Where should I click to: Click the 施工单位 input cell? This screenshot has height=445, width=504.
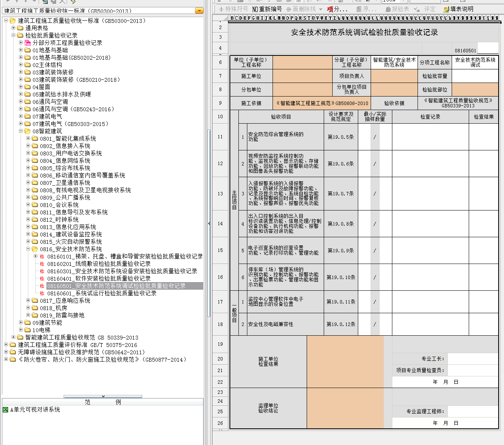[x=303, y=76]
